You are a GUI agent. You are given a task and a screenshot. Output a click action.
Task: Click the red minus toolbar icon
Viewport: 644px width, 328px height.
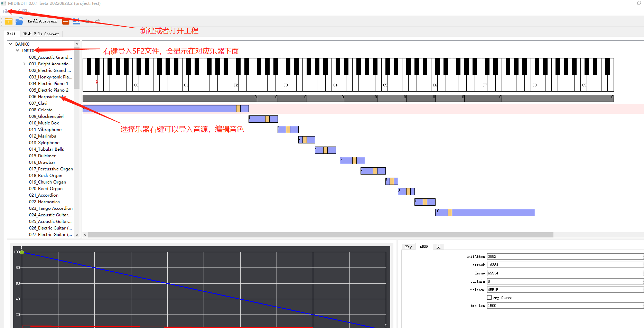click(x=66, y=21)
